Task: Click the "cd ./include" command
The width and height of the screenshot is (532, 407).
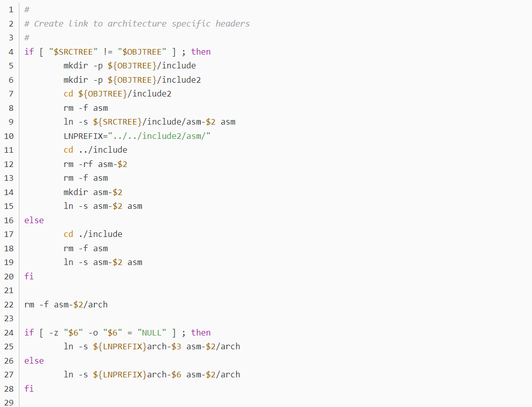Action: pos(93,234)
